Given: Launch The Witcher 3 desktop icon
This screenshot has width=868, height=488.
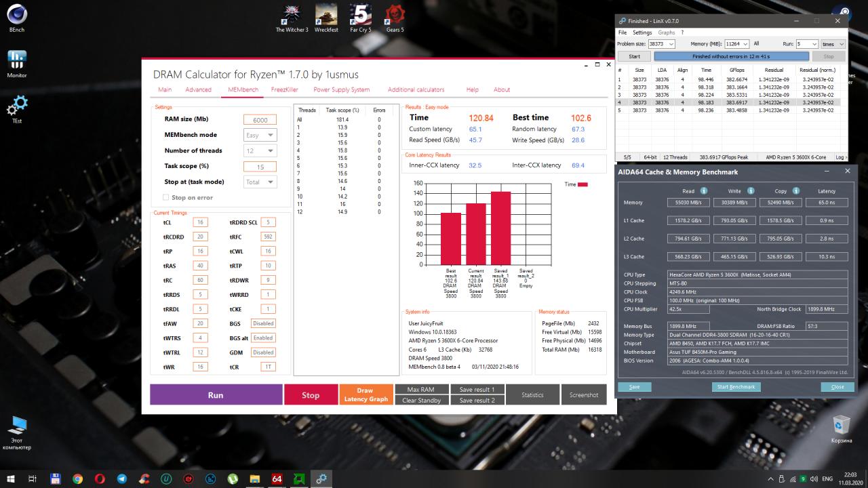Looking at the screenshot, I should click(292, 18).
